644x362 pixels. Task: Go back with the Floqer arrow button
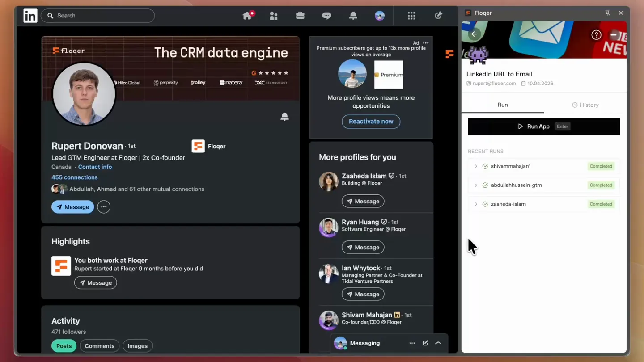(475, 34)
